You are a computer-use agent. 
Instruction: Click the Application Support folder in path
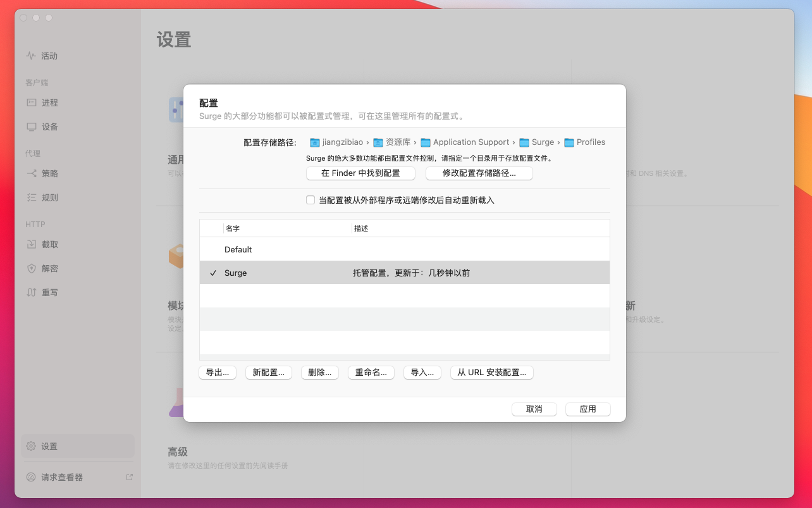point(465,142)
